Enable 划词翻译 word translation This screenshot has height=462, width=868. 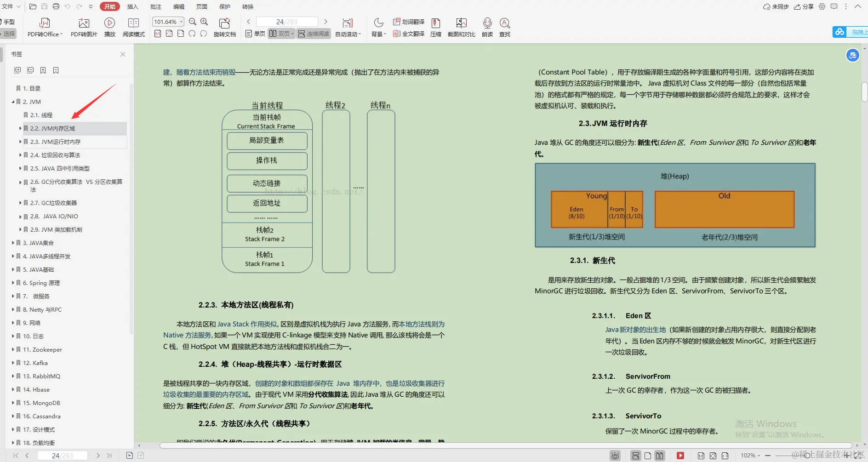coord(408,21)
